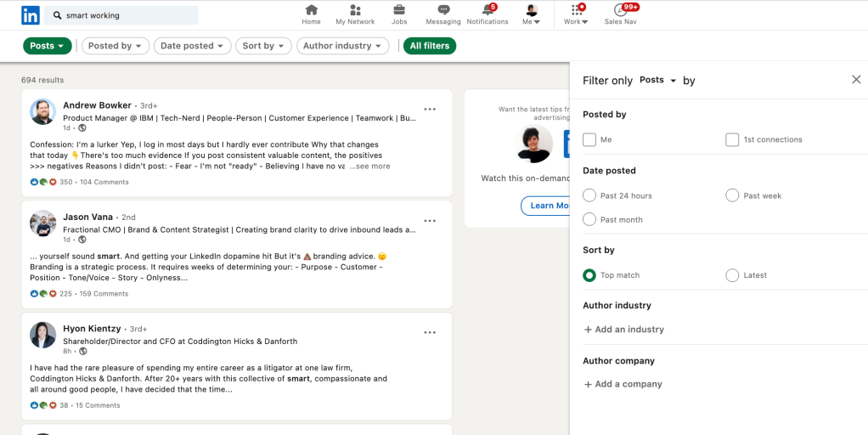Image resolution: width=868 pixels, height=435 pixels.
Task: Open the 'Author industry' filter dropdown
Action: pyautogui.click(x=342, y=46)
